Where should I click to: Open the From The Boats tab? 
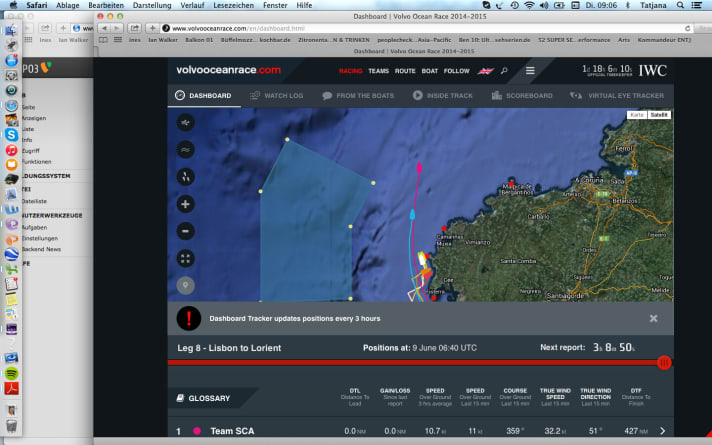pos(358,95)
